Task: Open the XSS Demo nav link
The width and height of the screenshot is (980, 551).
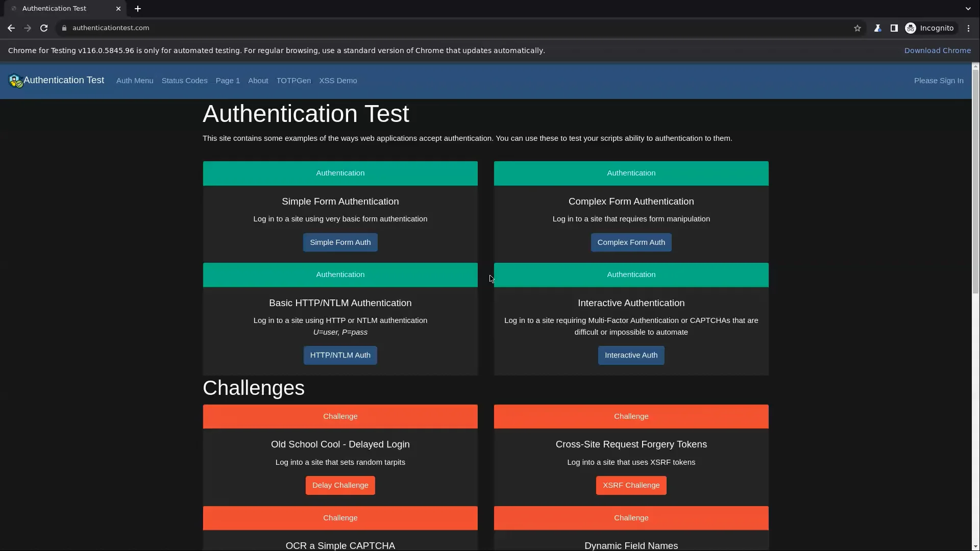Action: point(338,81)
